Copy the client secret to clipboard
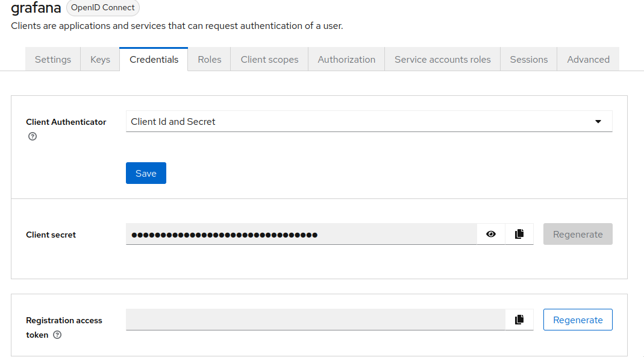This screenshot has width=644, height=357. point(519,234)
